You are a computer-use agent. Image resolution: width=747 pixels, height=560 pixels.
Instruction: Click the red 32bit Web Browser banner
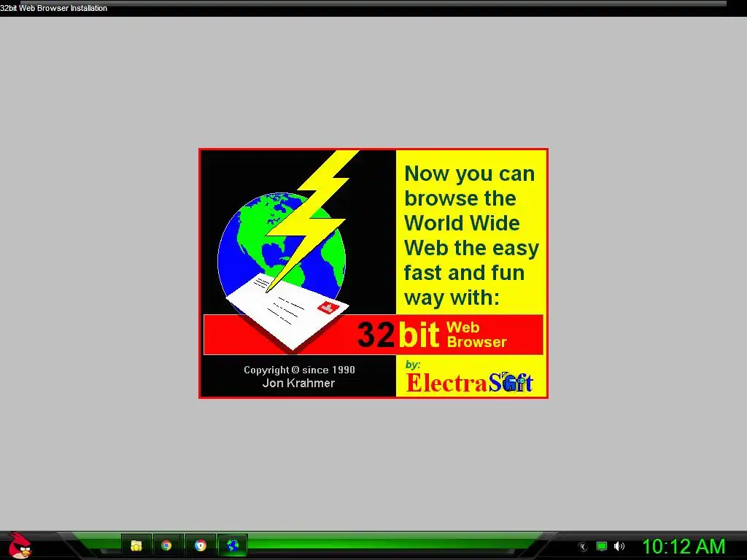click(x=373, y=334)
